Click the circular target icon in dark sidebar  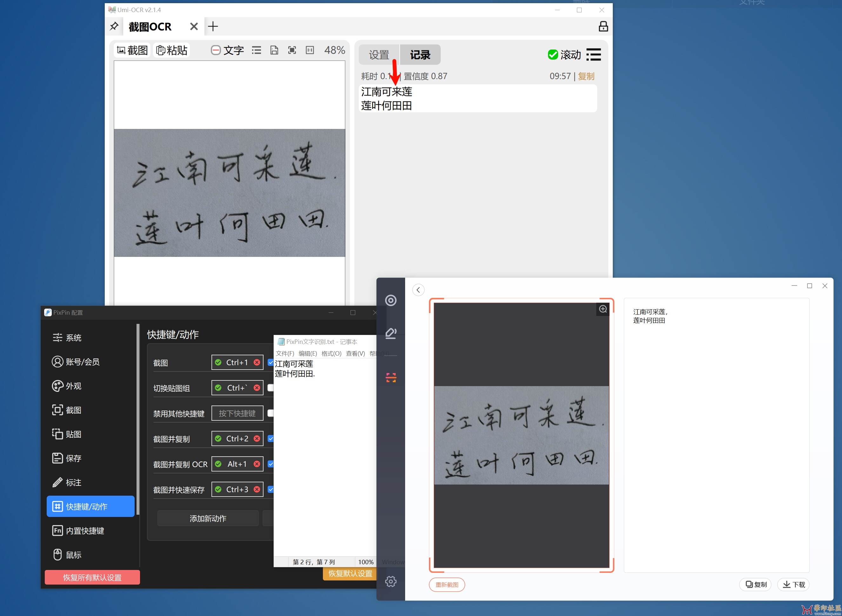(391, 301)
